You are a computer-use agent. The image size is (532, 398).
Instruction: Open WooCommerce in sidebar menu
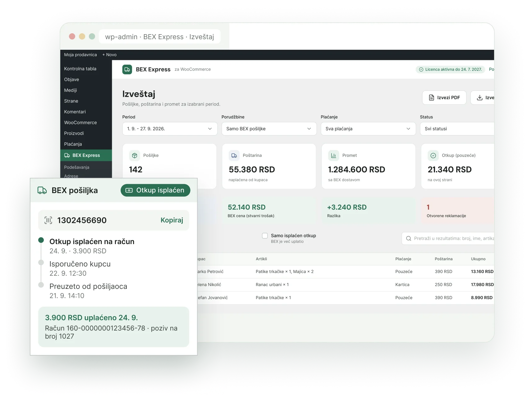coord(80,123)
